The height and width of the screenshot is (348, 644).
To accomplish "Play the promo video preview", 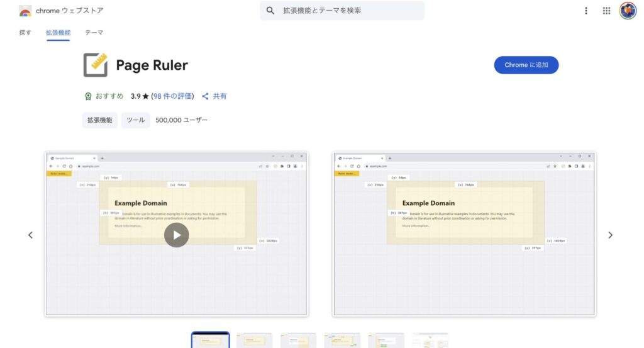I will point(177,235).
